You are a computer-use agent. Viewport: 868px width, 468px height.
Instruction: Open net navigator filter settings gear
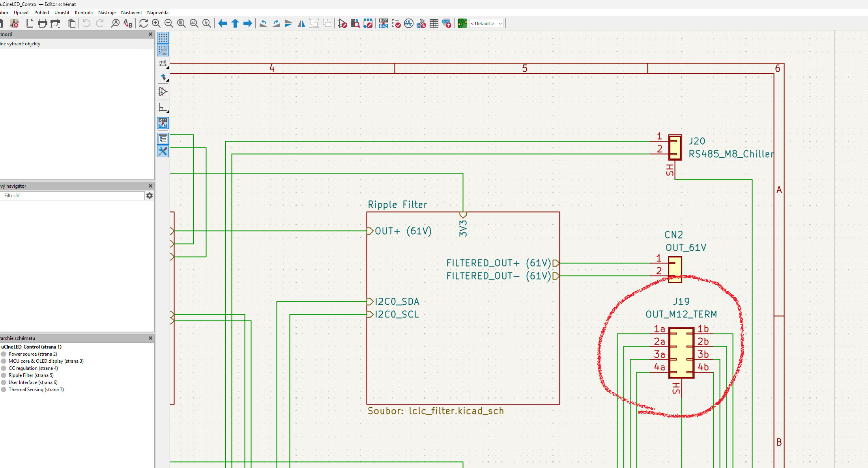[150, 196]
